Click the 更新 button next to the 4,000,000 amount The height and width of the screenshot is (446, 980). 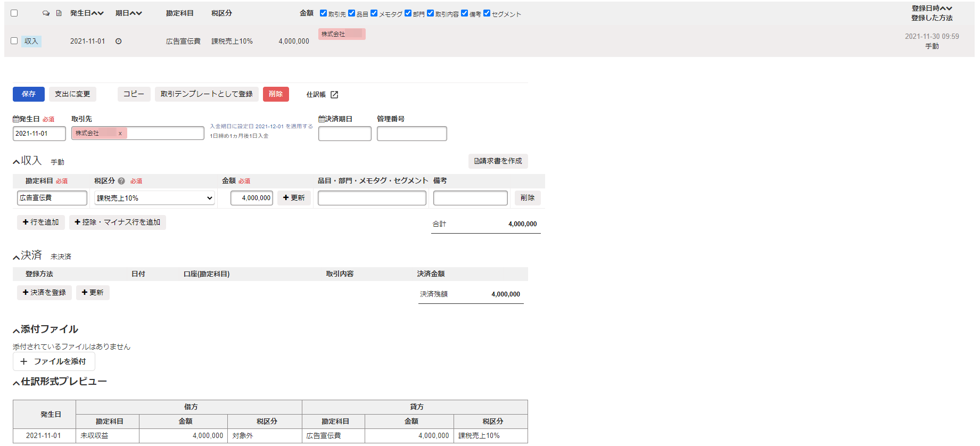(x=294, y=198)
